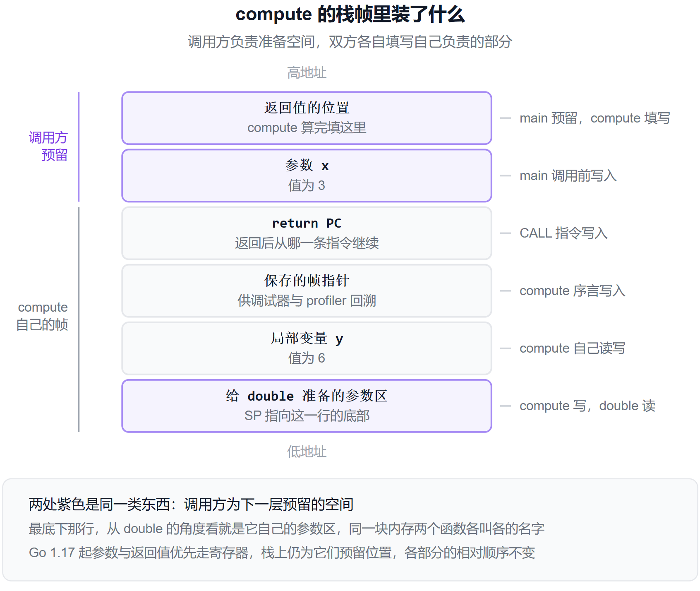This screenshot has width=700, height=591.
Task: Click the 两处紫色是同一类东西 note heading
Action: tap(191, 504)
